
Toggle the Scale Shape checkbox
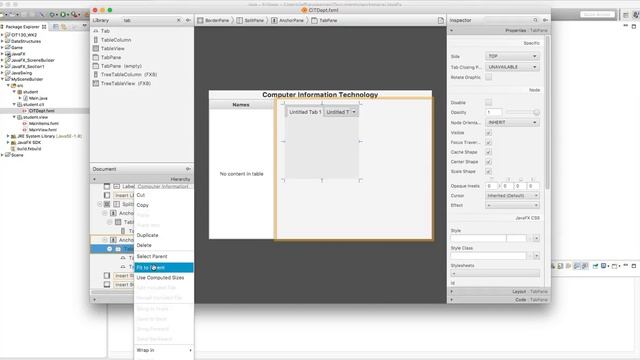click(x=489, y=171)
